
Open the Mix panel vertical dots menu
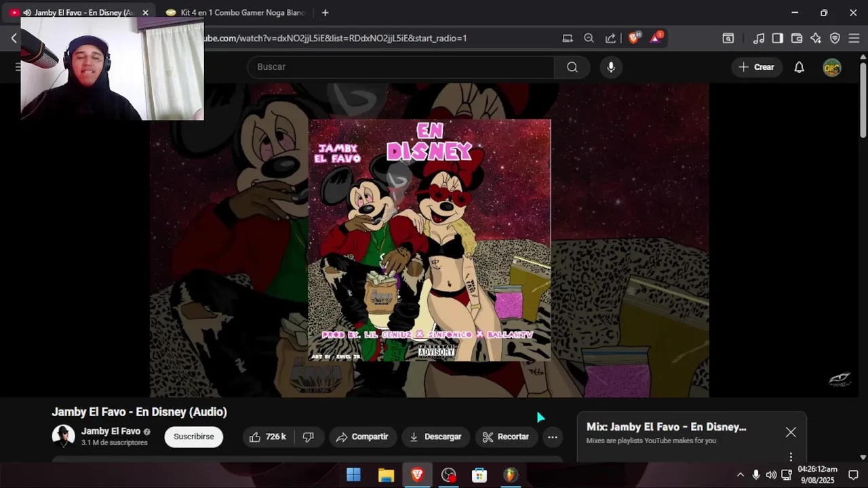pyautogui.click(x=791, y=457)
